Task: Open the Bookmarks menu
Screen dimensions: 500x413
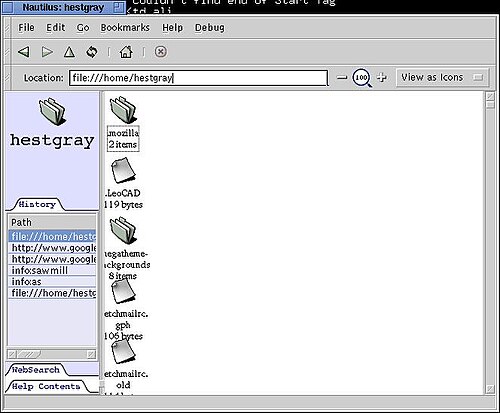Action: [x=125, y=28]
